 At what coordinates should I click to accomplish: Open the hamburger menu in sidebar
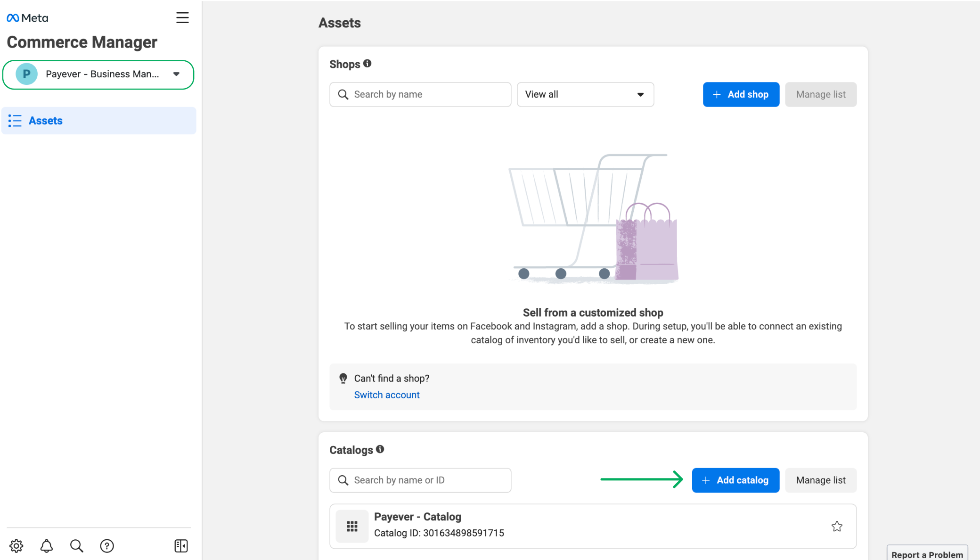pos(182,18)
